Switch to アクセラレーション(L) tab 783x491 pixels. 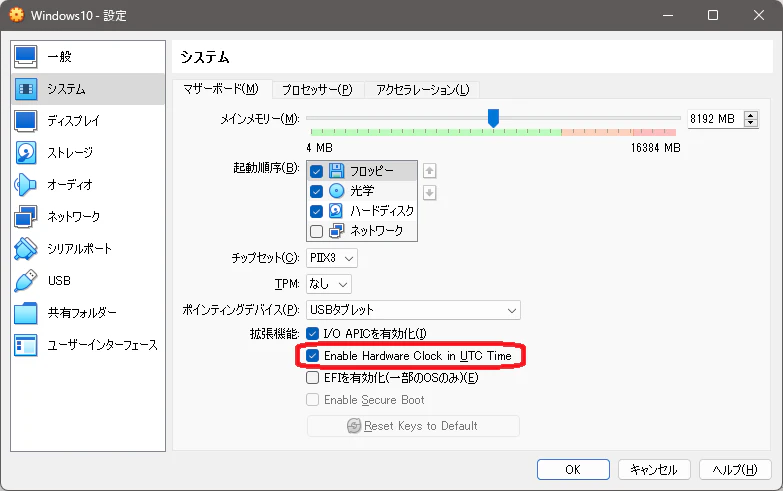422,90
